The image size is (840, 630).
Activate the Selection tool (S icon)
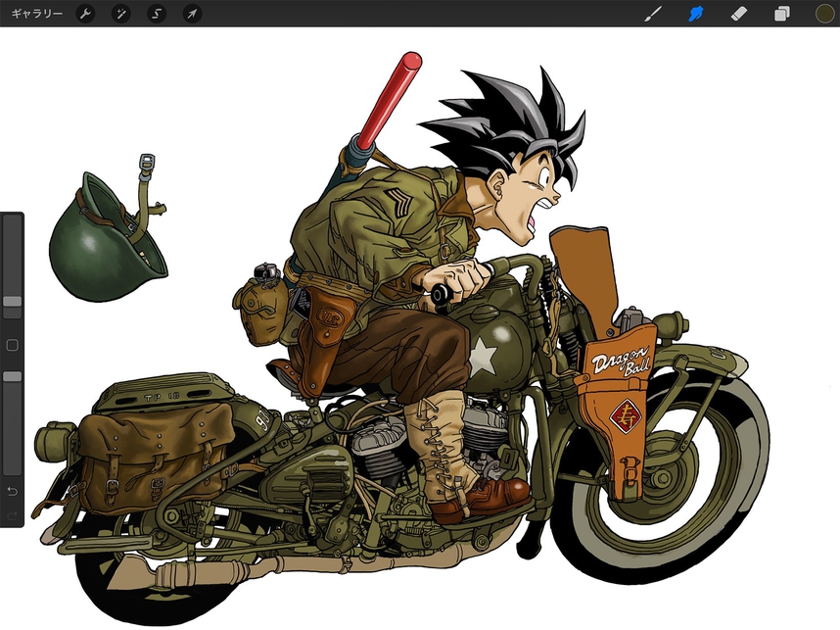coord(157,14)
